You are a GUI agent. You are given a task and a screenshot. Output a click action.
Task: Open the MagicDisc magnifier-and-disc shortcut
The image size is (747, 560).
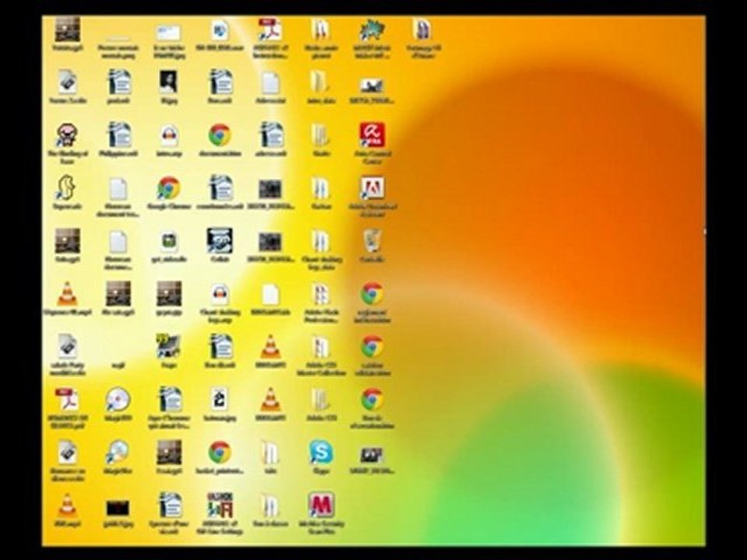[117, 453]
